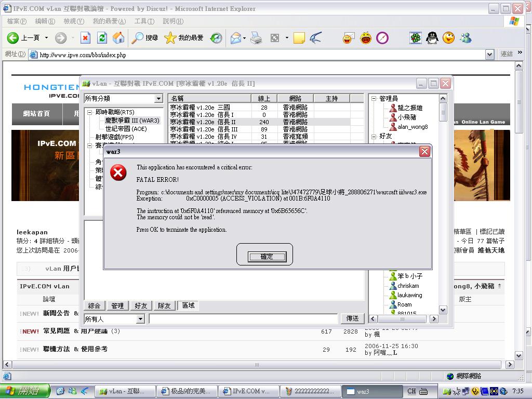Image resolution: width=532 pixels, height=399 pixels.
Task: Click the IE Back arrow button
Action: click(x=13, y=37)
